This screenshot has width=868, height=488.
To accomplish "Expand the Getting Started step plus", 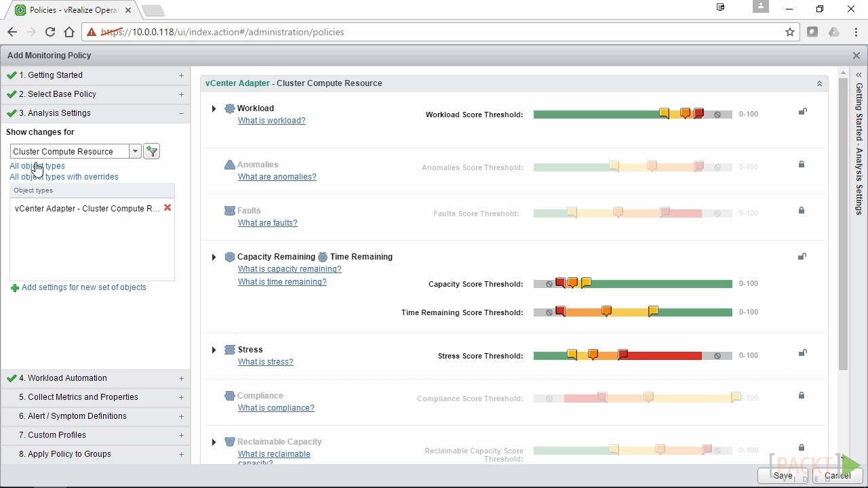I will [x=181, y=75].
